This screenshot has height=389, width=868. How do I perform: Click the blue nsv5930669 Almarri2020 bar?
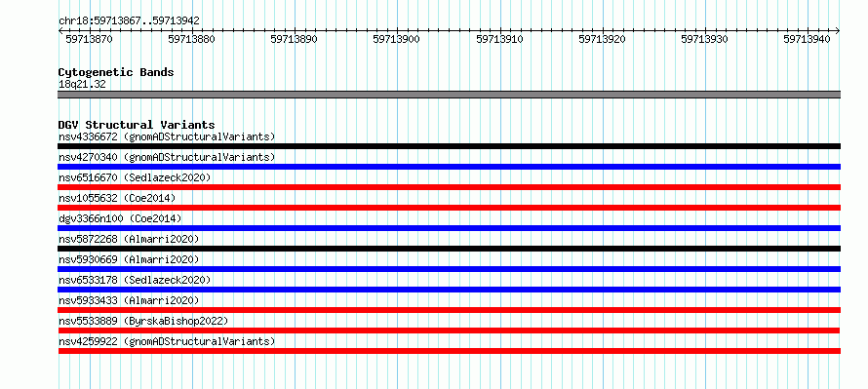coord(449,269)
